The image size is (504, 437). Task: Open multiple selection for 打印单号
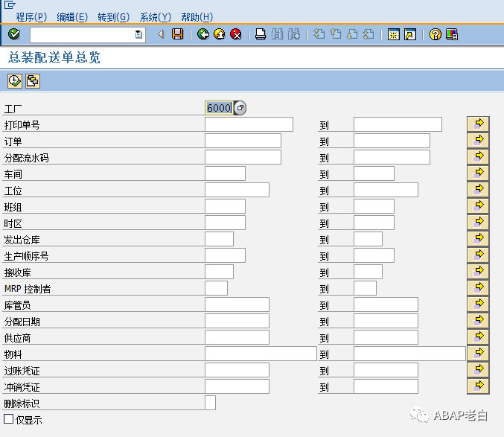[478, 124]
